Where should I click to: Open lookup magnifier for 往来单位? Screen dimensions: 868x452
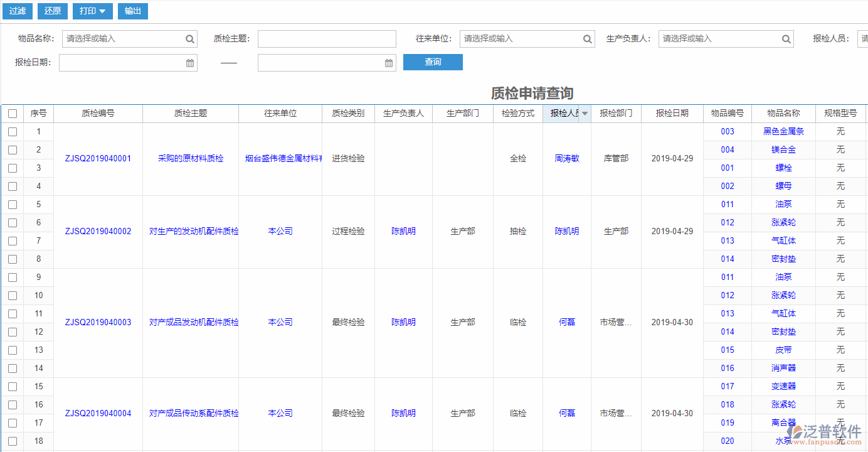588,38
